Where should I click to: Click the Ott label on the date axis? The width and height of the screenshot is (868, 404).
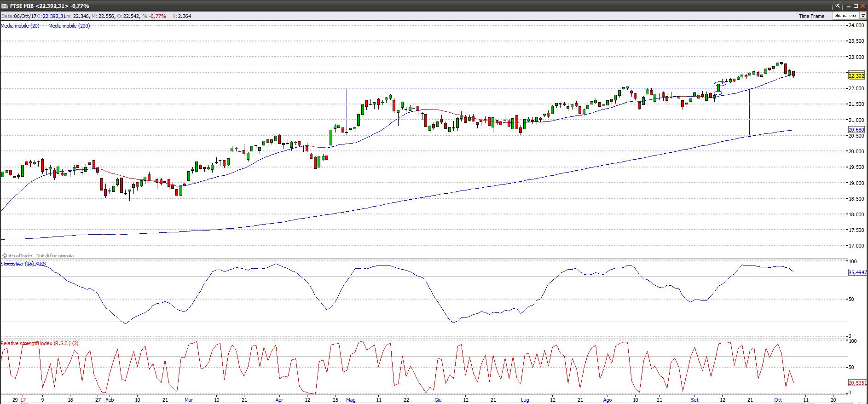point(778,400)
